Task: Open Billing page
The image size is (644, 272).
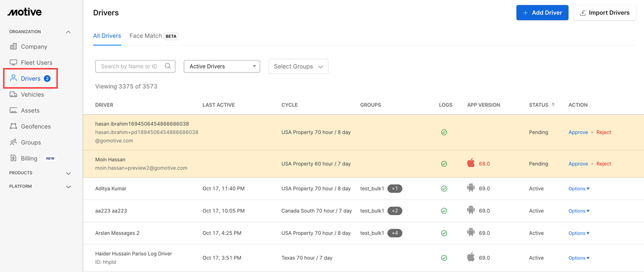Action: pyautogui.click(x=29, y=159)
